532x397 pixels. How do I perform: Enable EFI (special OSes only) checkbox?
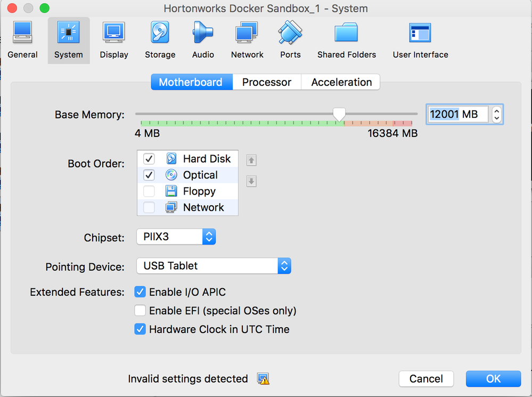(x=140, y=310)
